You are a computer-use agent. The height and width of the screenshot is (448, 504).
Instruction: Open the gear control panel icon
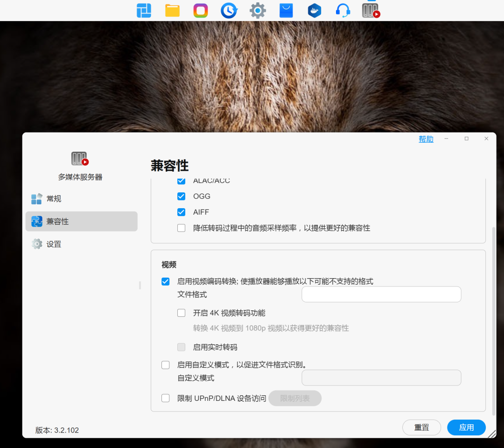(x=258, y=10)
